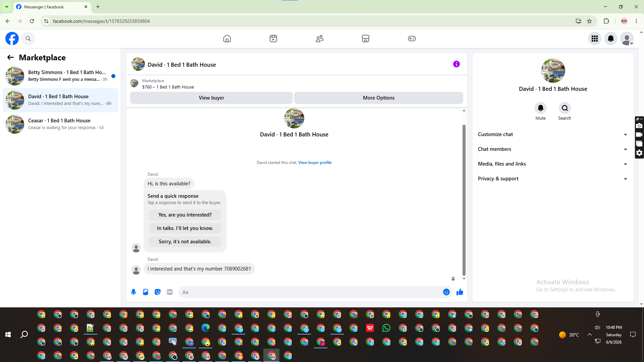
Task: Open More Options for this listing
Action: click(x=379, y=98)
